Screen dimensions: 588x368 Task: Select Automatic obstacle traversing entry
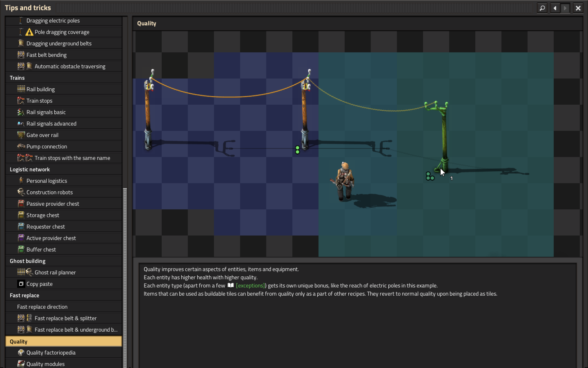point(64,66)
